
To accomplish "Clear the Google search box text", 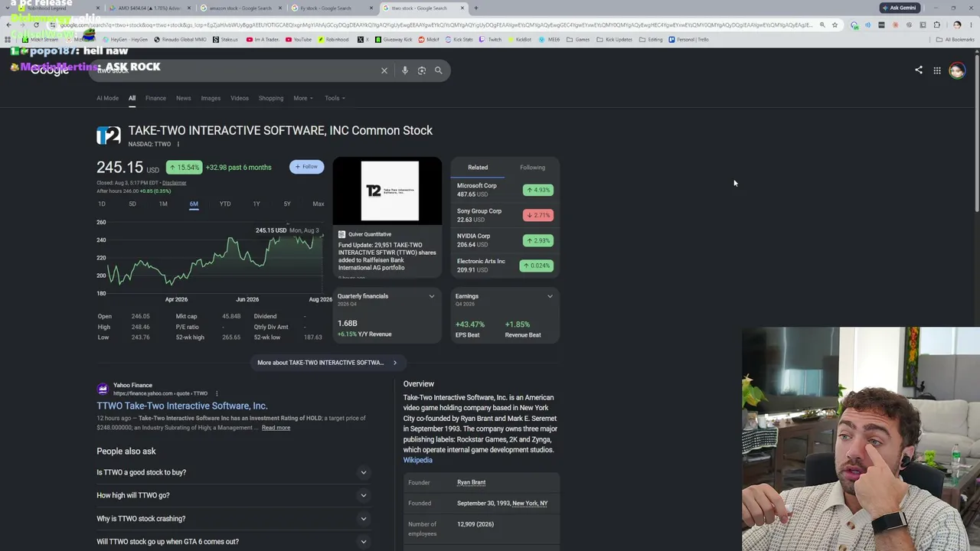I will tap(384, 70).
